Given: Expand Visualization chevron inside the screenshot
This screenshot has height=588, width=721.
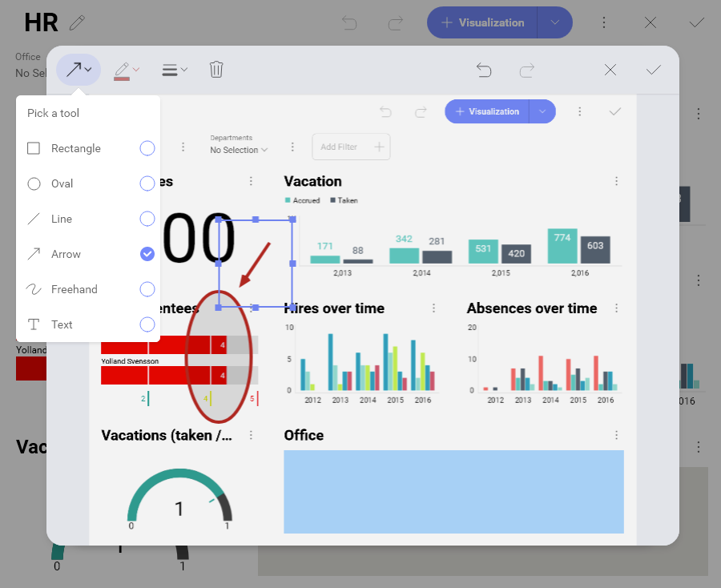Looking at the screenshot, I should pos(542,111).
